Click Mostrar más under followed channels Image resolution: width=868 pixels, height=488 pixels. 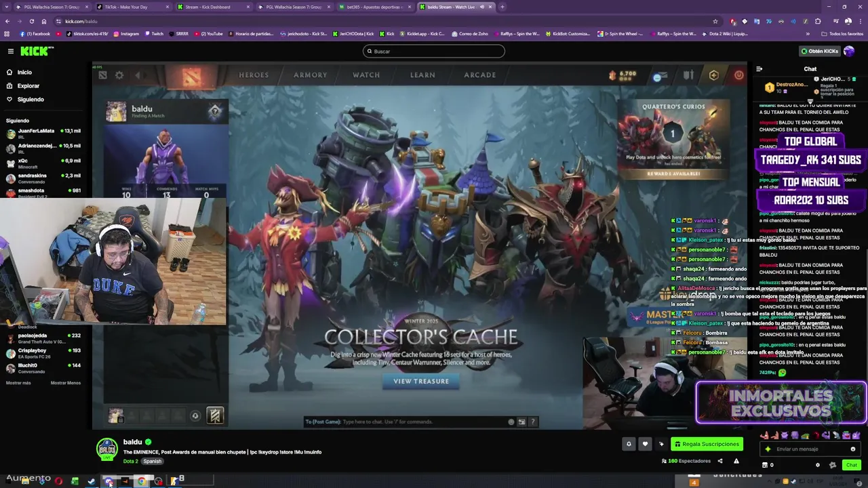18,383
